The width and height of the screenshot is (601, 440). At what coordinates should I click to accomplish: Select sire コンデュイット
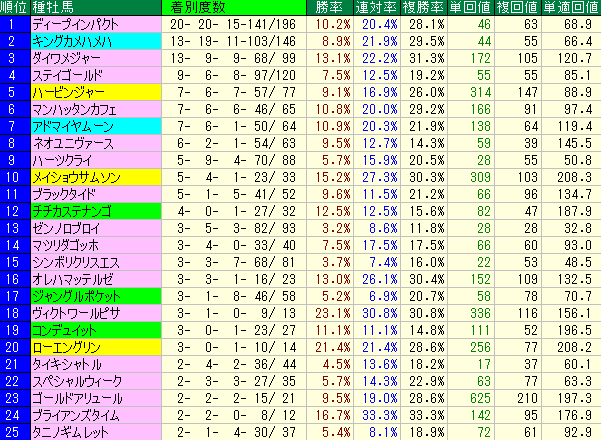point(96,330)
